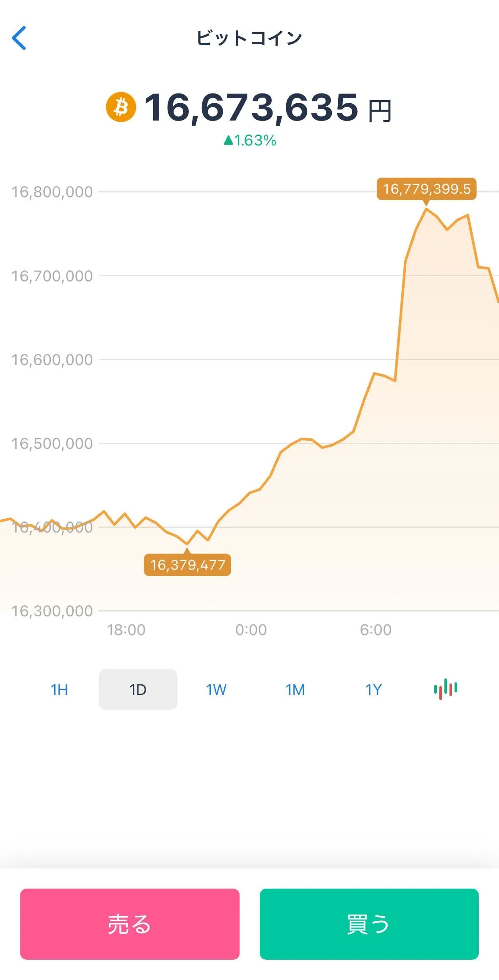Switch chart to 1W range
The height and width of the screenshot is (980, 499).
(216, 689)
